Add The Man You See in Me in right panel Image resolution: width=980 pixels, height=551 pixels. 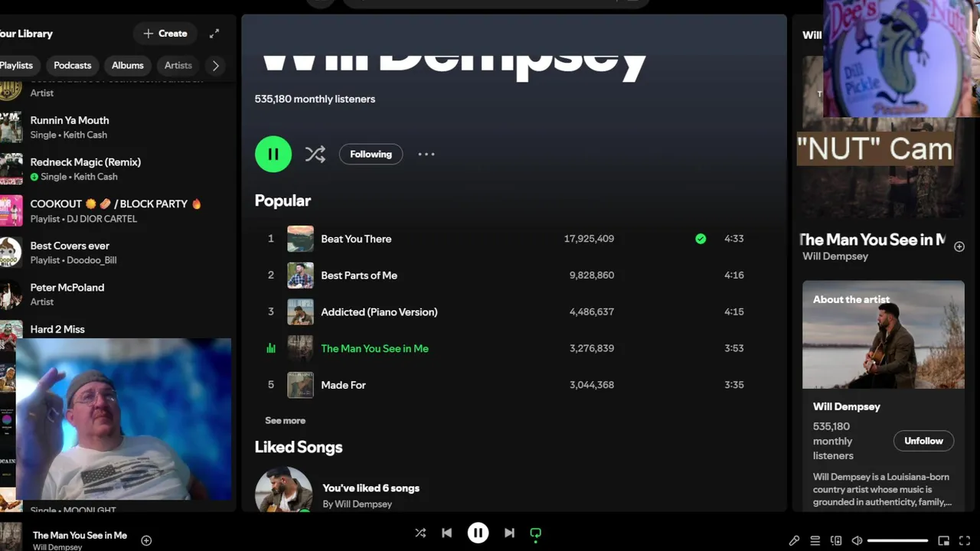[x=959, y=246]
